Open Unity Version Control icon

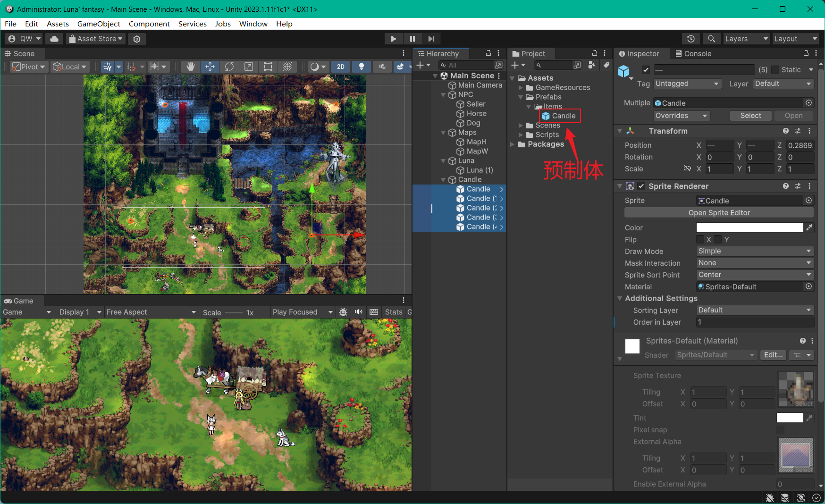[137, 39]
